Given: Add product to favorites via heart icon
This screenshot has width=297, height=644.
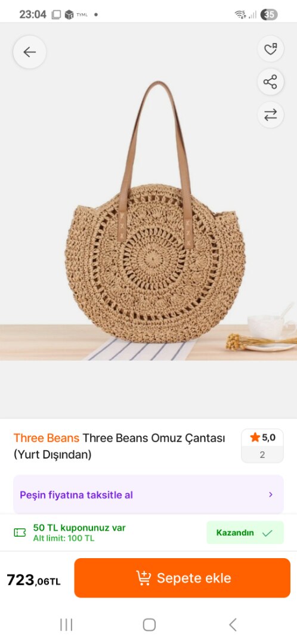Looking at the screenshot, I should (270, 49).
